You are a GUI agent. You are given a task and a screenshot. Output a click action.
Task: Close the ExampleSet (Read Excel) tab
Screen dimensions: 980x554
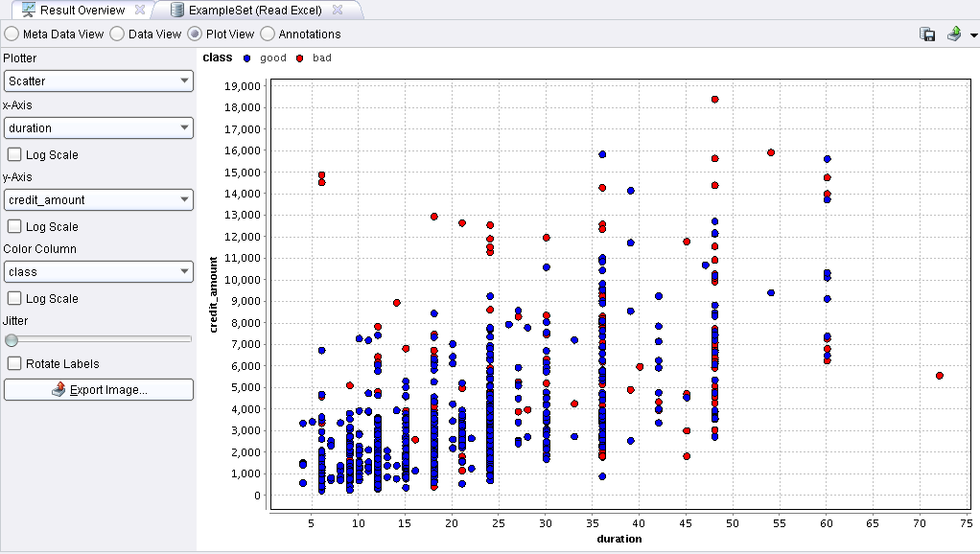[x=338, y=10]
